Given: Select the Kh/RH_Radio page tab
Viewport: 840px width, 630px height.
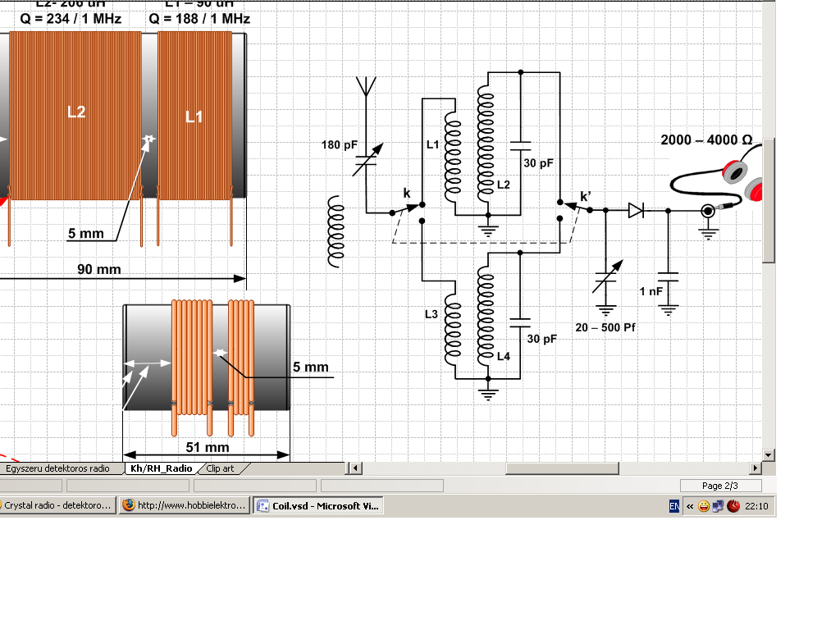Looking at the screenshot, I should [x=162, y=468].
